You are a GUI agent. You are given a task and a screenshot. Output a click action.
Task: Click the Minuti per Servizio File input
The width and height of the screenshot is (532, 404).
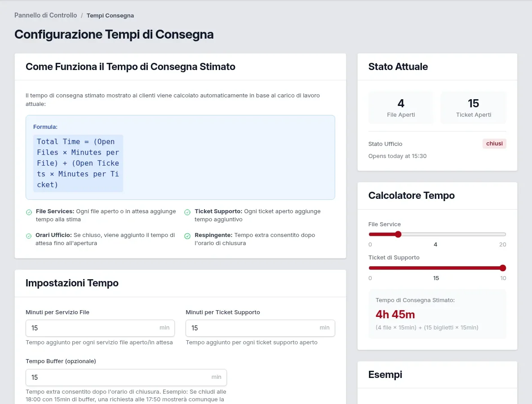click(100, 328)
